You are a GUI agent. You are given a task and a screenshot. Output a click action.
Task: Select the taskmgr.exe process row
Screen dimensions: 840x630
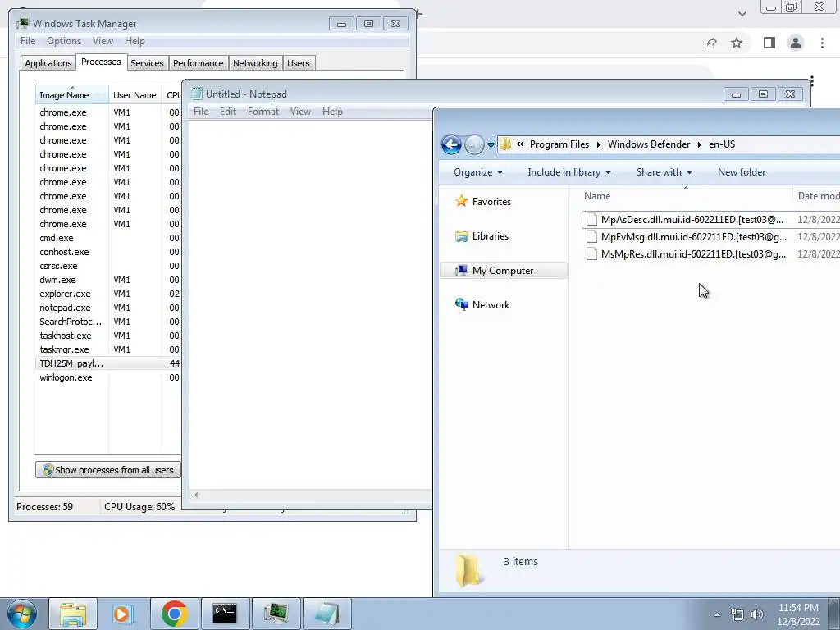click(108, 349)
